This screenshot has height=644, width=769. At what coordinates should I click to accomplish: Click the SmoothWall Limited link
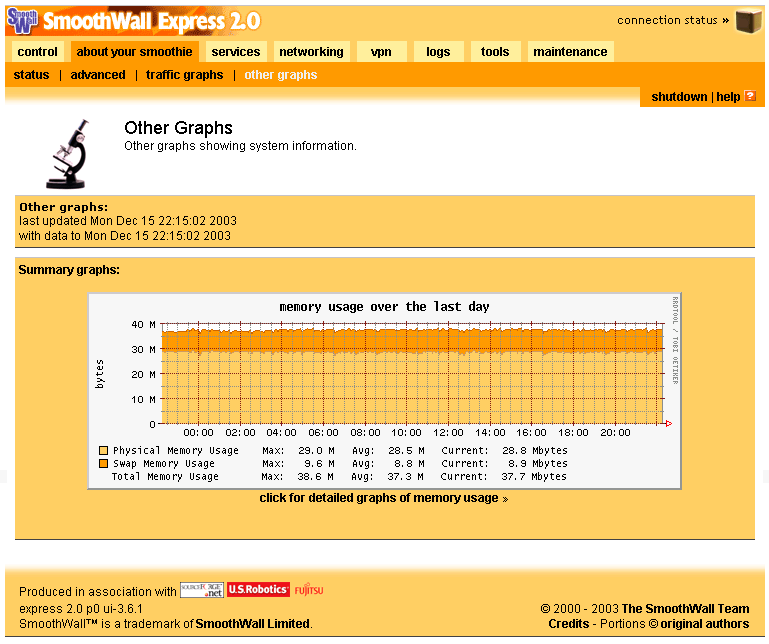tap(253, 623)
